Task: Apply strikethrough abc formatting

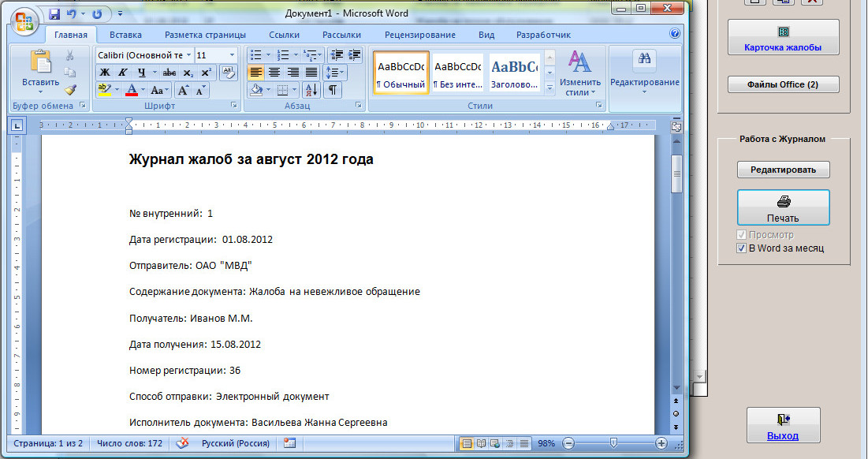Action: 170,73
